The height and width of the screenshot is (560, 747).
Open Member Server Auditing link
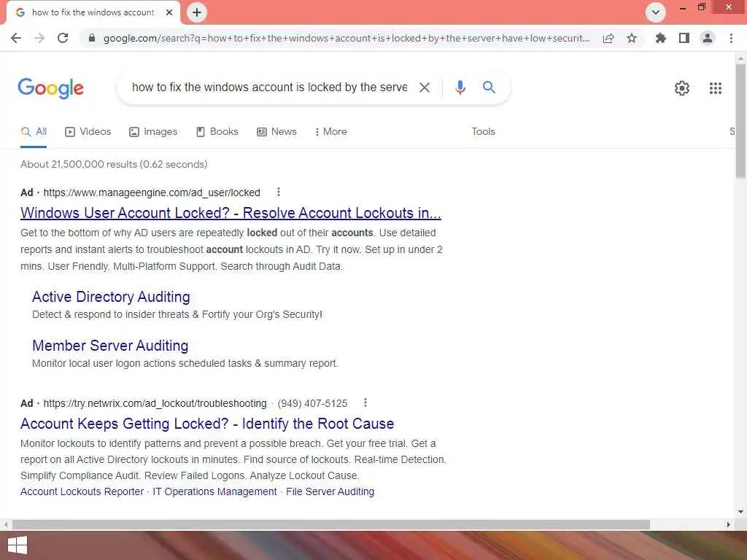point(110,346)
